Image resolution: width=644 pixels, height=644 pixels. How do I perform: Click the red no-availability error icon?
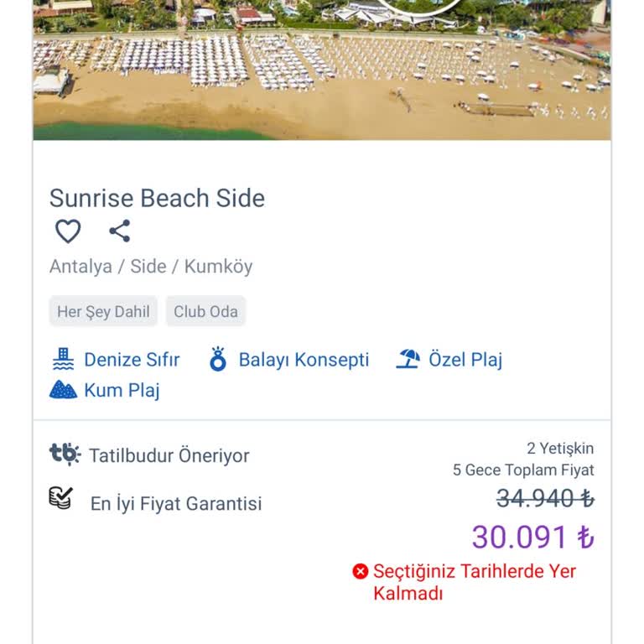[x=361, y=571]
